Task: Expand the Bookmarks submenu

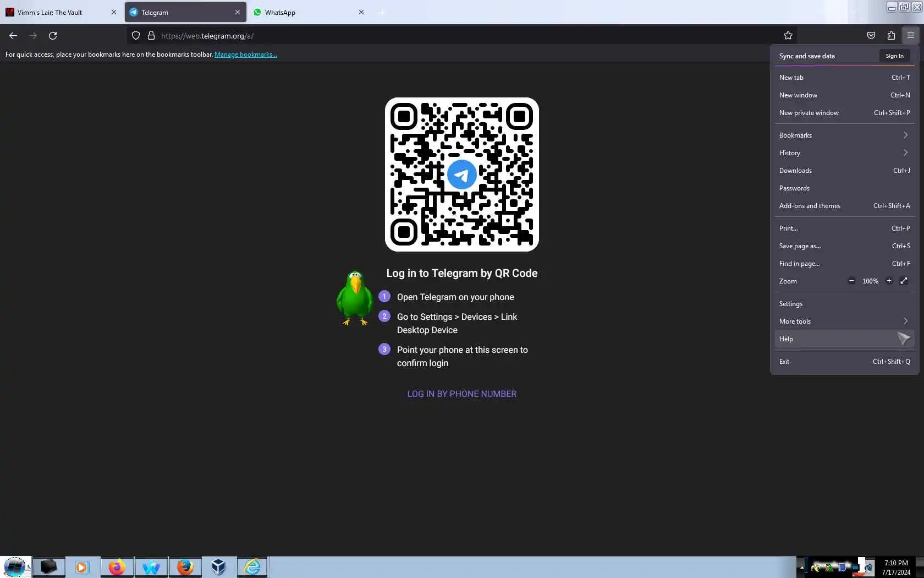Action: click(844, 135)
